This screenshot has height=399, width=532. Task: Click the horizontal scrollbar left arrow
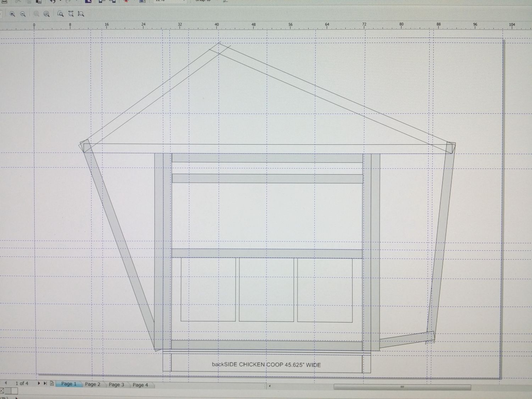270,386
